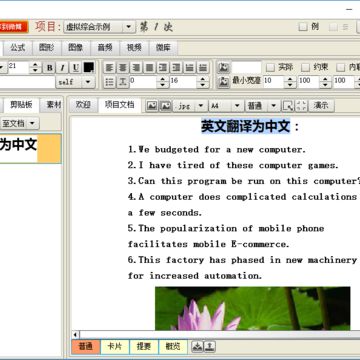The width and height of the screenshot is (360, 360).
Task: Open the self dropdown arrow
Action: pos(88,82)
